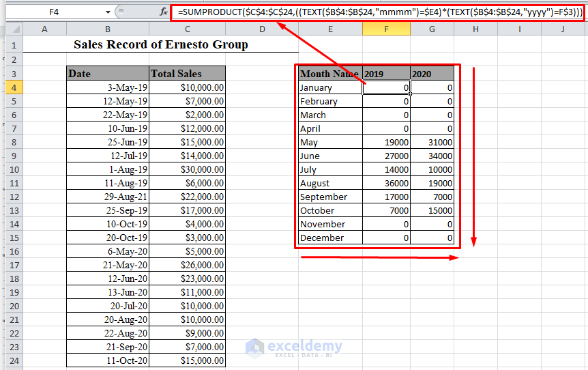Select the December month cell
588x370 pixels.
click(x=330, y=238)
